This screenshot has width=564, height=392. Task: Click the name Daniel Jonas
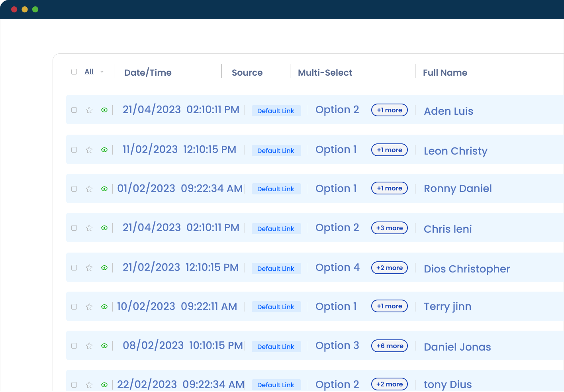(x=457, y=347)
